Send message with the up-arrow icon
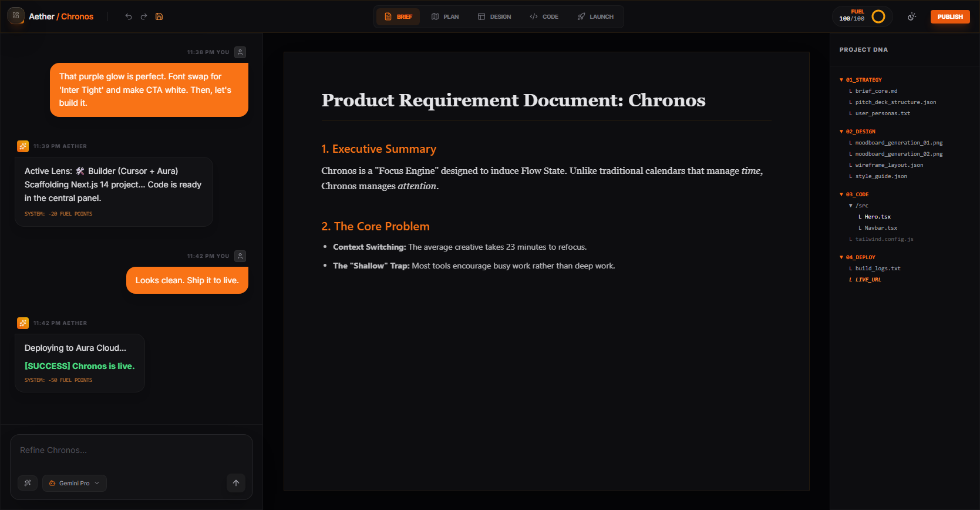Viewport: 980px width, 510px height. tap(236, 483)
